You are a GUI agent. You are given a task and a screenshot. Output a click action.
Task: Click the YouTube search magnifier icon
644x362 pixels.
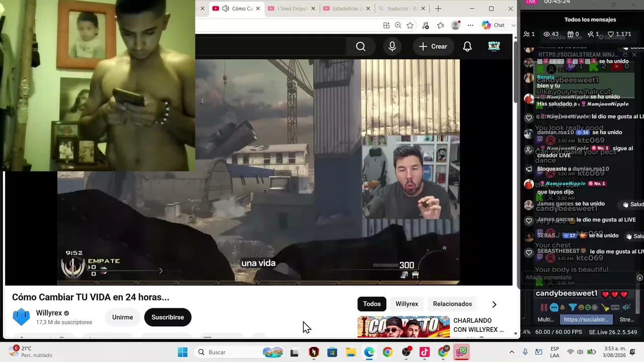[361, 47]
